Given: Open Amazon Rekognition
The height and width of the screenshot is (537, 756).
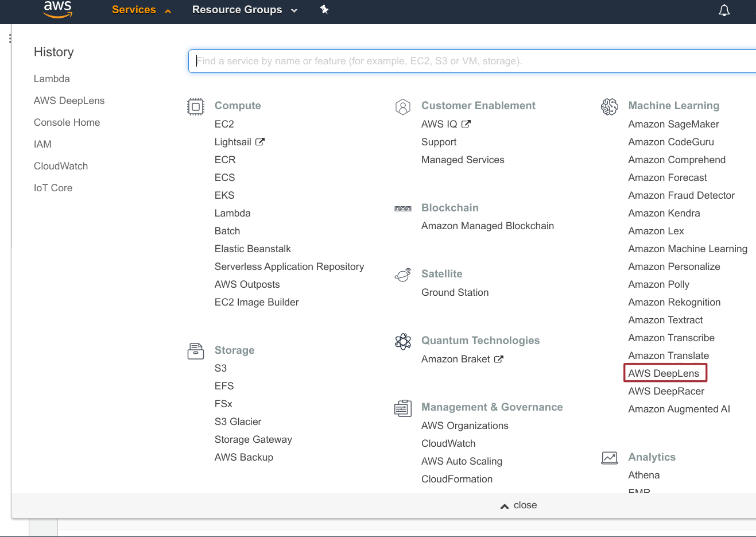Looking at the screenshot, I should pyautogui.click(x=674, y=302).
